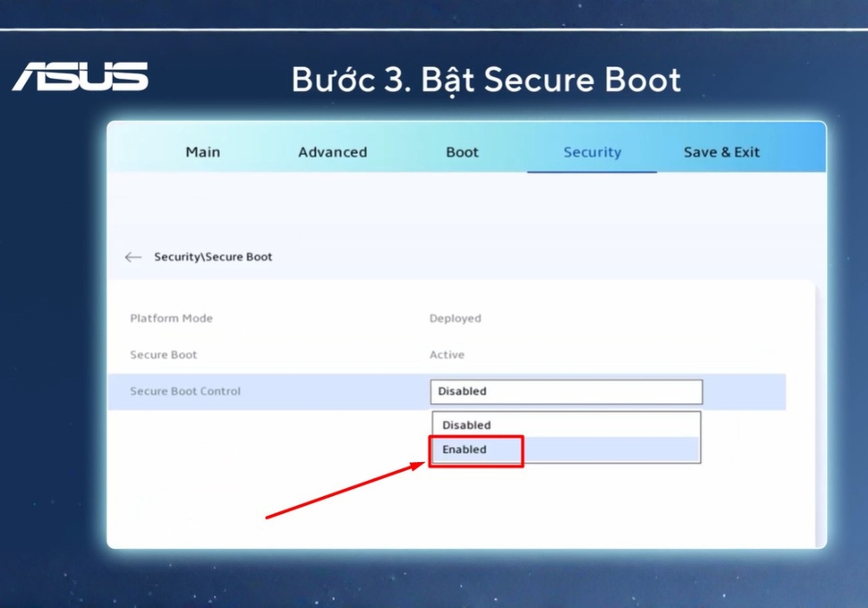Open the Boot tab

(463, 152)
